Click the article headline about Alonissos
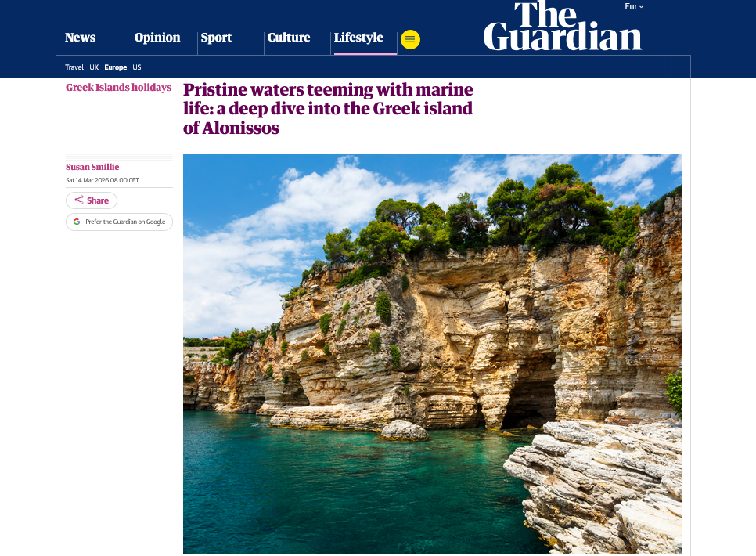 328,109
